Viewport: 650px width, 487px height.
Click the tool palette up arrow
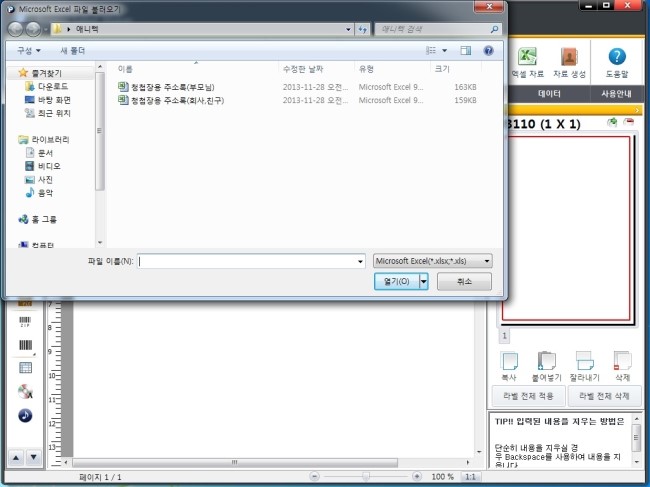pyautogui.click(x=16, y=458)
